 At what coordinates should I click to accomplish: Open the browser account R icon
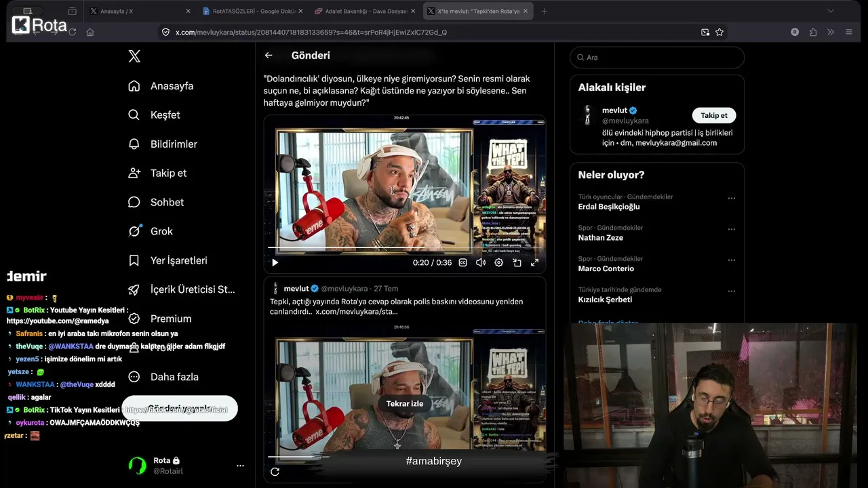pyautogui.click(x=795, y=32)
